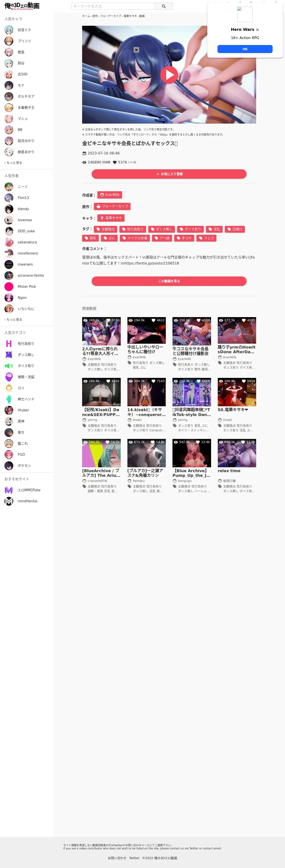The image size is (285, 868).
Task: Click the keyword search input field
Action: 113,6
